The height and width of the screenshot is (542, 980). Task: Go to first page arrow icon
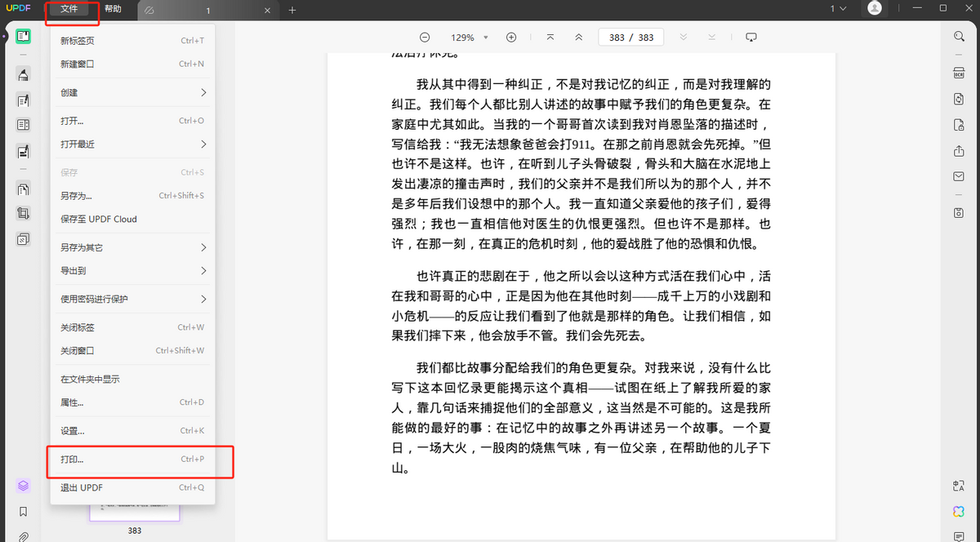pyautogui.click(x=550, y=38)
